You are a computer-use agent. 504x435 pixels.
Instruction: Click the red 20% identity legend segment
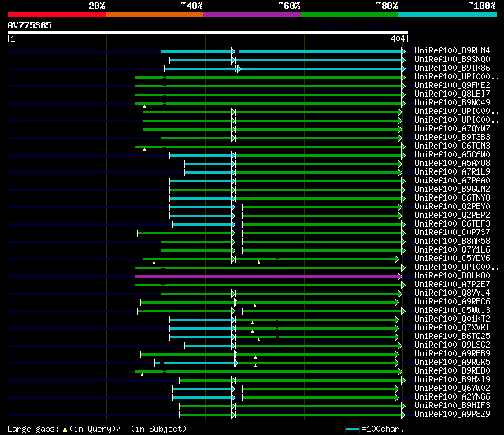[x=57, y=14]
